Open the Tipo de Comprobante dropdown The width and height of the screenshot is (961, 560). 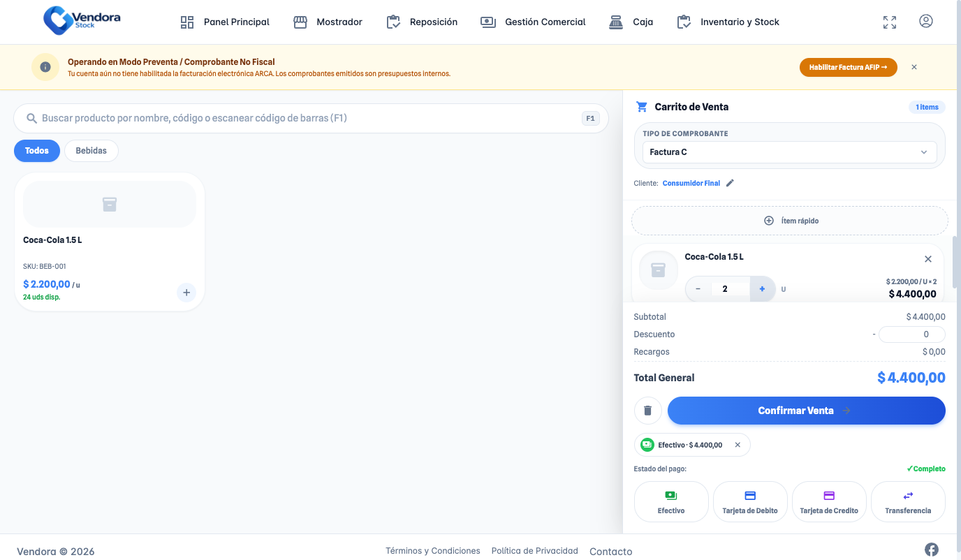[790, 152]
